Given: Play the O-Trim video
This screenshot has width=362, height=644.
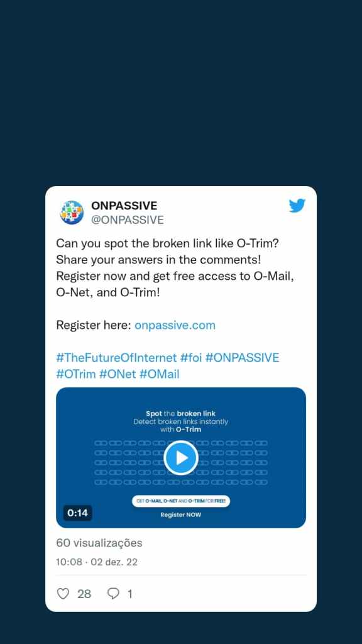Looking at the screenshot, I should coord(181,458).
